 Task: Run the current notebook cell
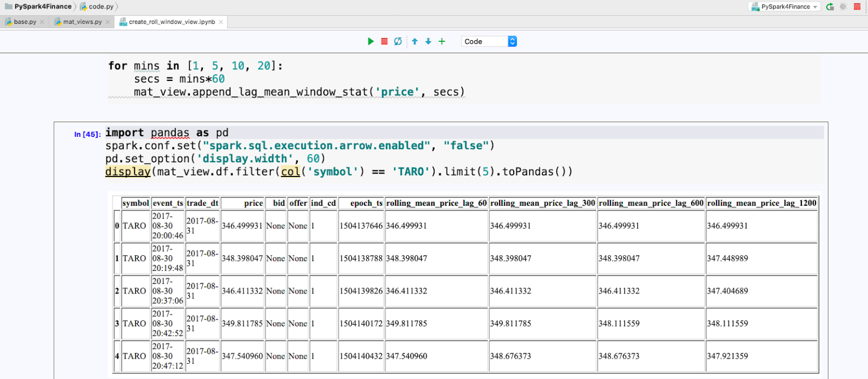tap(371, 41)
